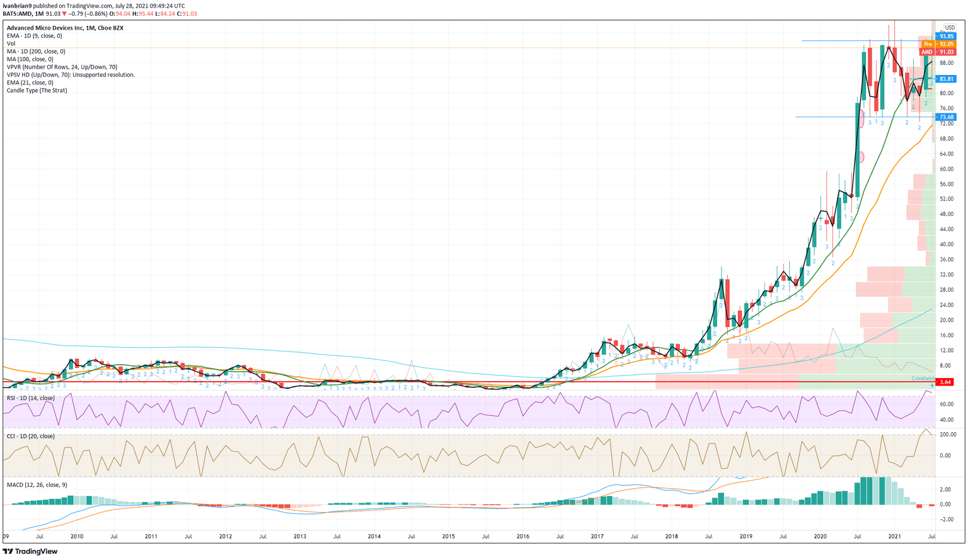Click the 2015 label on the time axis
The height and width of the screenshot is (560, 968).
click(449, 537)
